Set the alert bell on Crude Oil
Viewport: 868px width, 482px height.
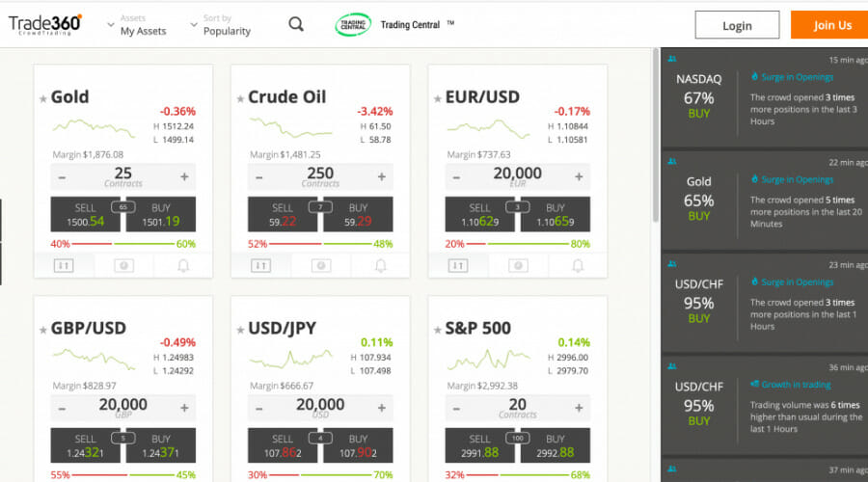[x=380, y=266]
